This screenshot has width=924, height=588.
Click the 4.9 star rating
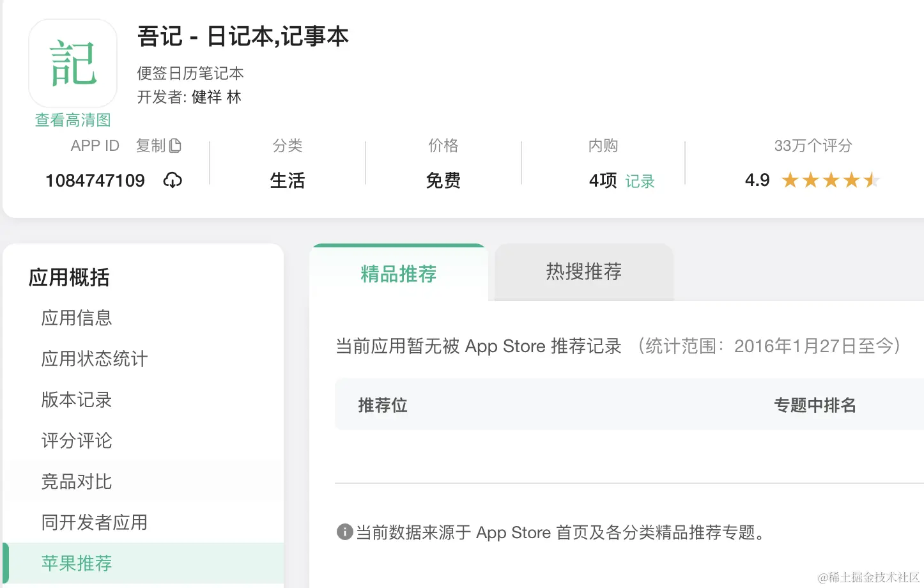tap(812, 180)
